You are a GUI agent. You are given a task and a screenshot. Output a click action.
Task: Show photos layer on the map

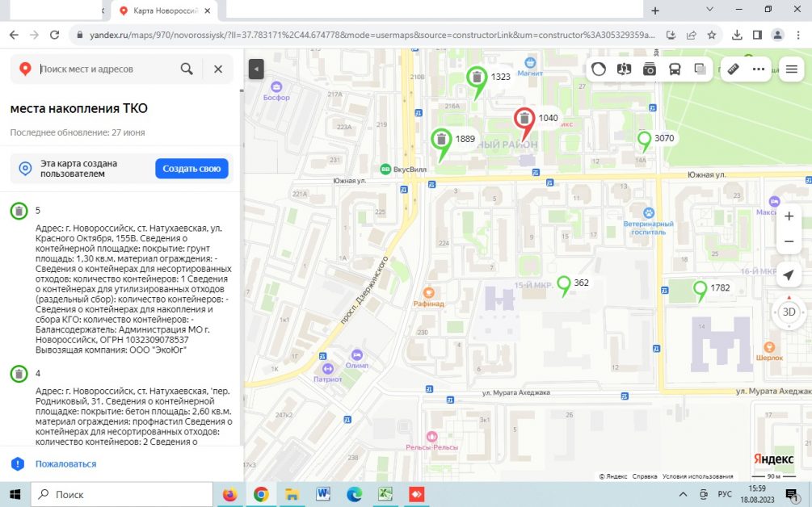click(x=650, y=69)
